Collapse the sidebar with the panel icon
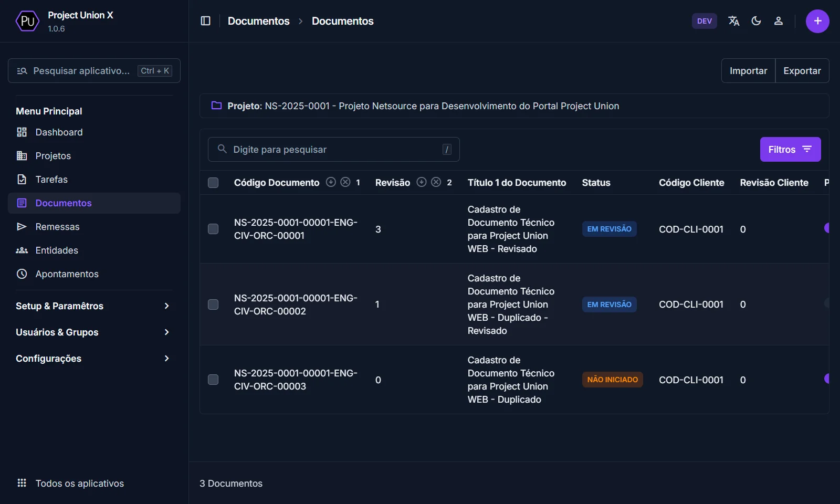The width and height of the screenshot is (840, 504). pos(206,21)
